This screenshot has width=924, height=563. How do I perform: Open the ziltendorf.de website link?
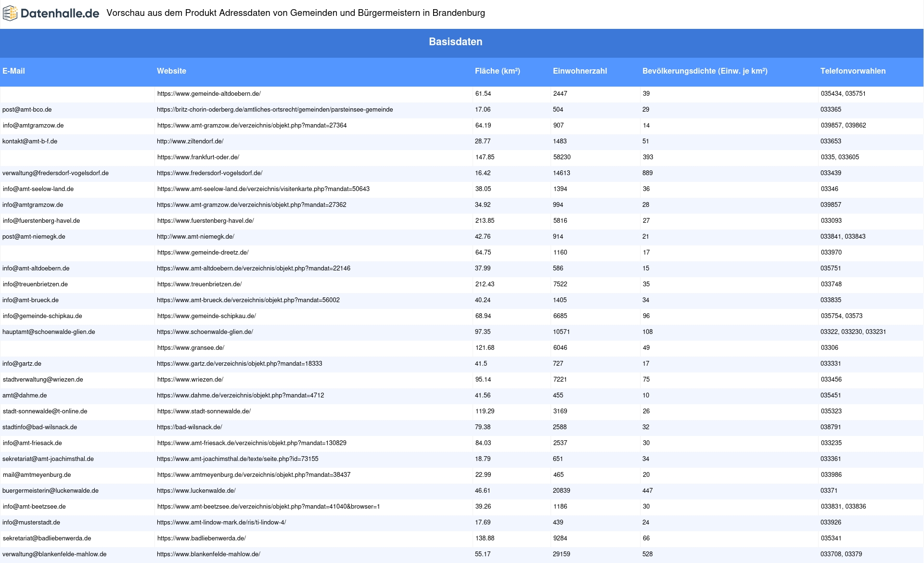190,141
